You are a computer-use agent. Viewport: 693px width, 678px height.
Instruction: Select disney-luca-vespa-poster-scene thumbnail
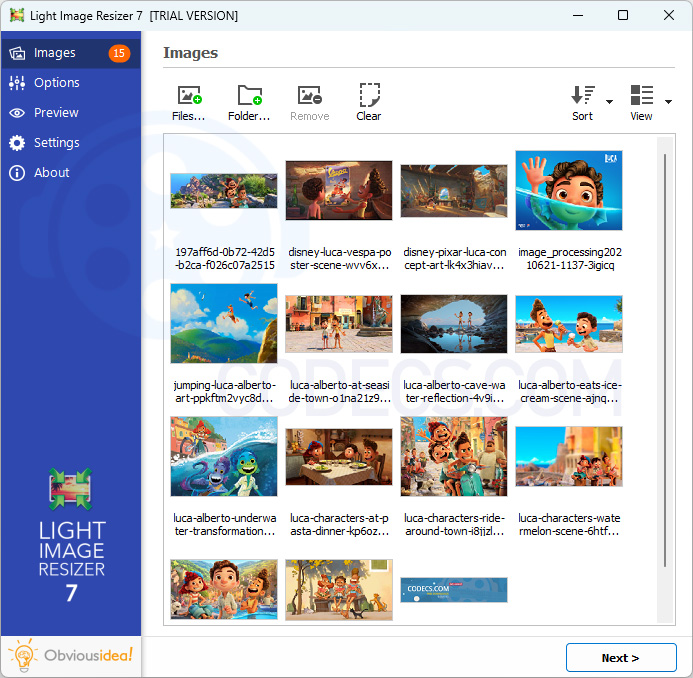click(339, 190)
